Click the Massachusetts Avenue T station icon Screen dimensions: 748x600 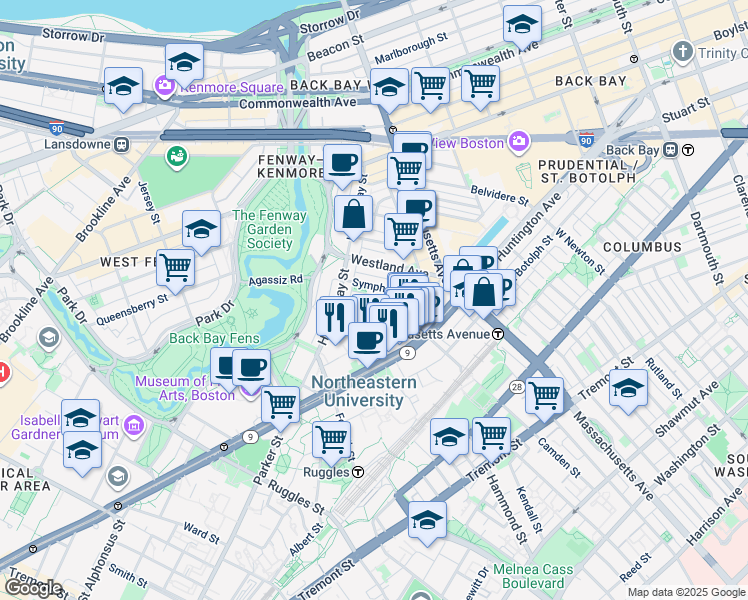(498, 334)
